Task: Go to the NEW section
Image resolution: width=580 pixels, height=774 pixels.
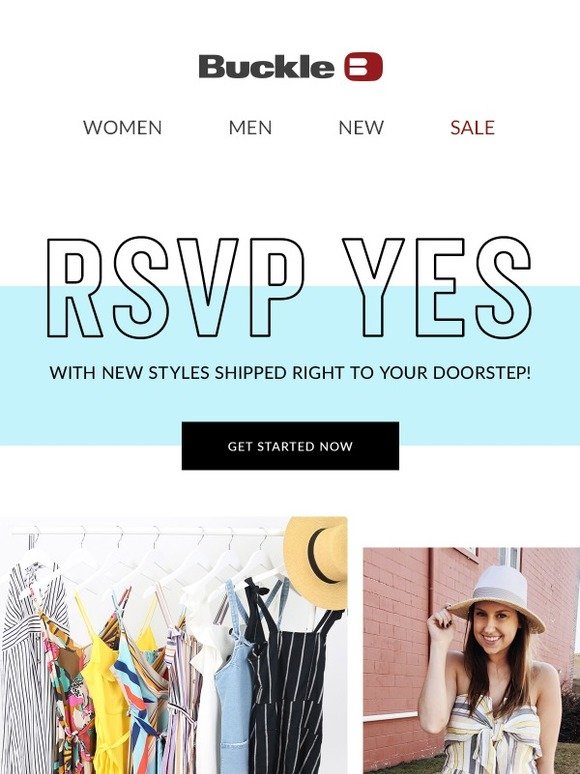Action: click(361, 127)
